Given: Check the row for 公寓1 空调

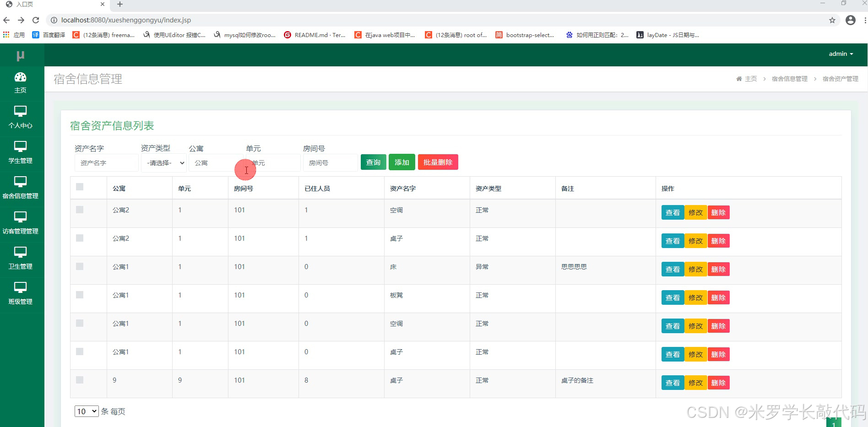Looking at the screenshot, I should point(80,323).
